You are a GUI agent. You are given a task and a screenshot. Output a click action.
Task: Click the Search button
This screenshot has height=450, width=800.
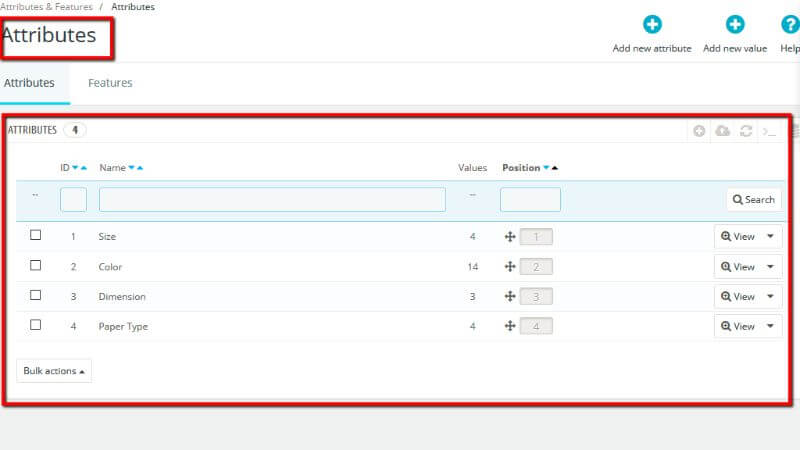[x=754, y=199]
